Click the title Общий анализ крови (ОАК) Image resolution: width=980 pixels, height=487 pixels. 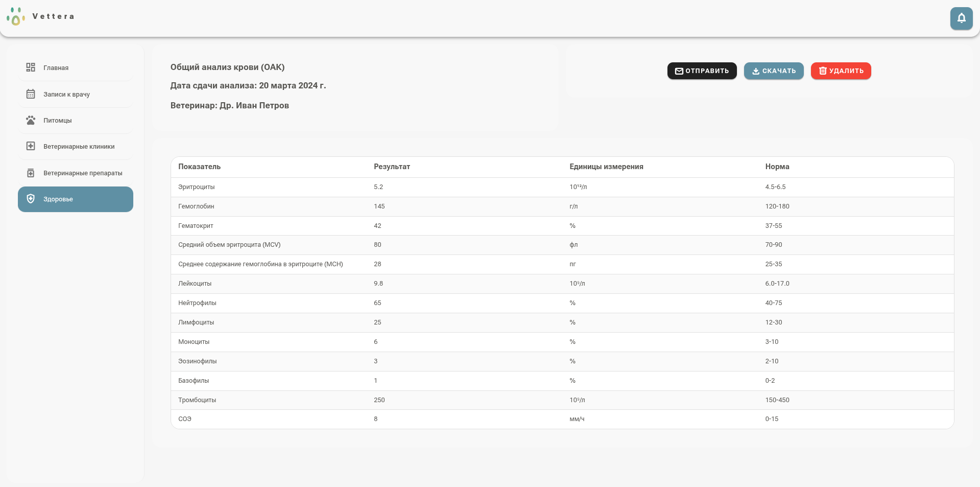pos(227,67)
